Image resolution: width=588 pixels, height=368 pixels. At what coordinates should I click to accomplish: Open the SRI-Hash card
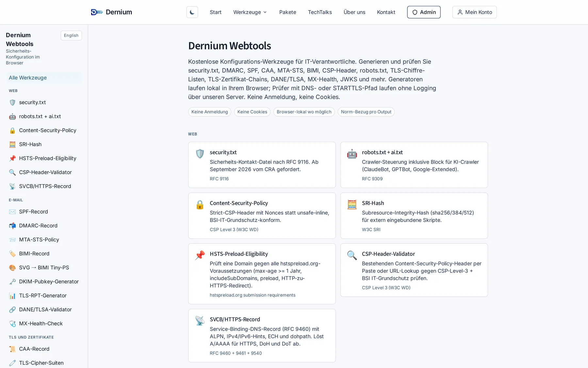tap(414, 216)
